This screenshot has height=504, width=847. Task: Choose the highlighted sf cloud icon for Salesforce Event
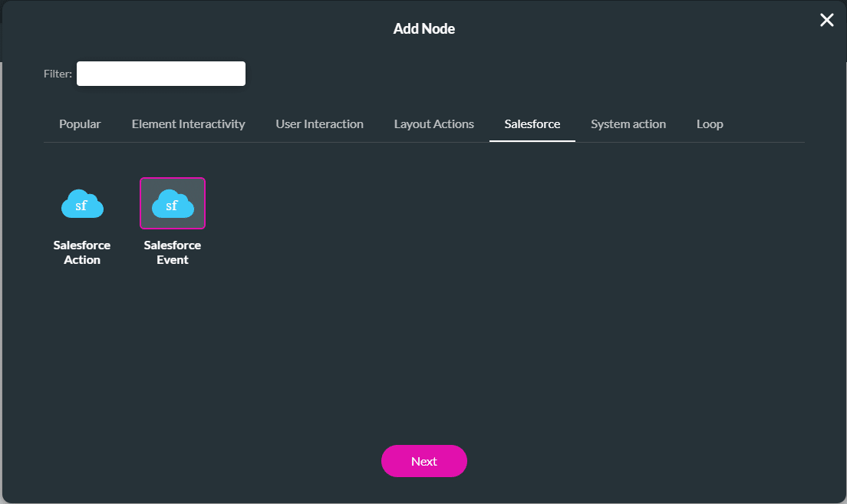[x=172, y=203]
